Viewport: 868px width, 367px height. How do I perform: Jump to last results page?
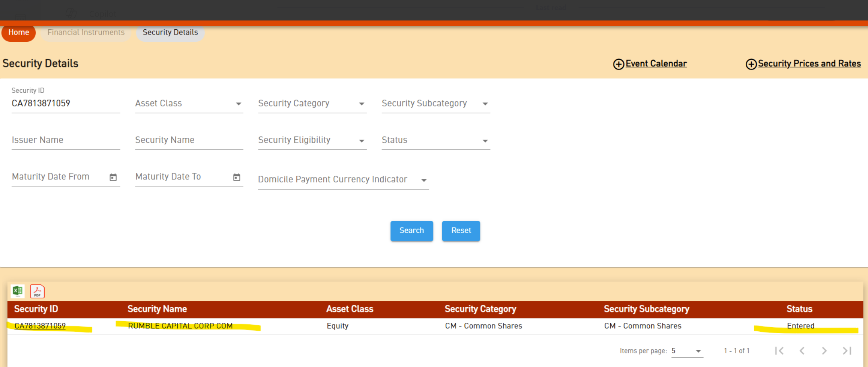coord(847,351)
